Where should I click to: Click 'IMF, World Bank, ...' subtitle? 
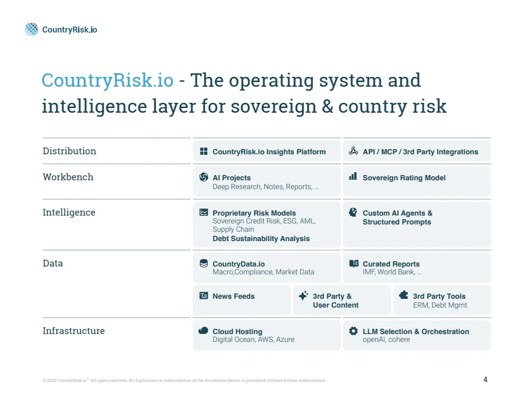pyautogui.click(x=392, y=272)
